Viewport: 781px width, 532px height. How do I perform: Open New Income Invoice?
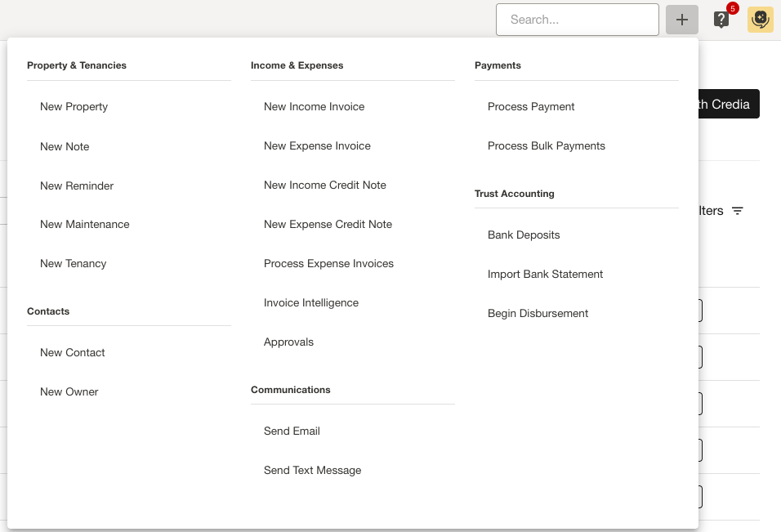[314, 107]
